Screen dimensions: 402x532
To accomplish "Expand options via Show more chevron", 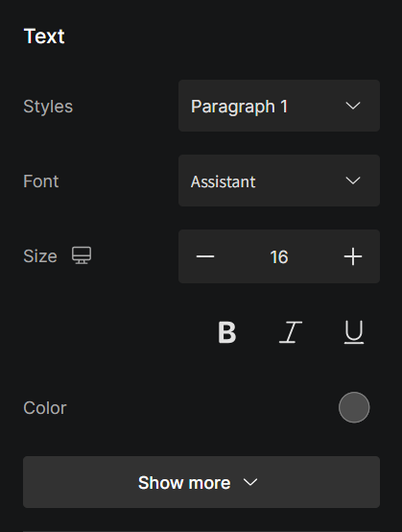I will tap(250, 482).
